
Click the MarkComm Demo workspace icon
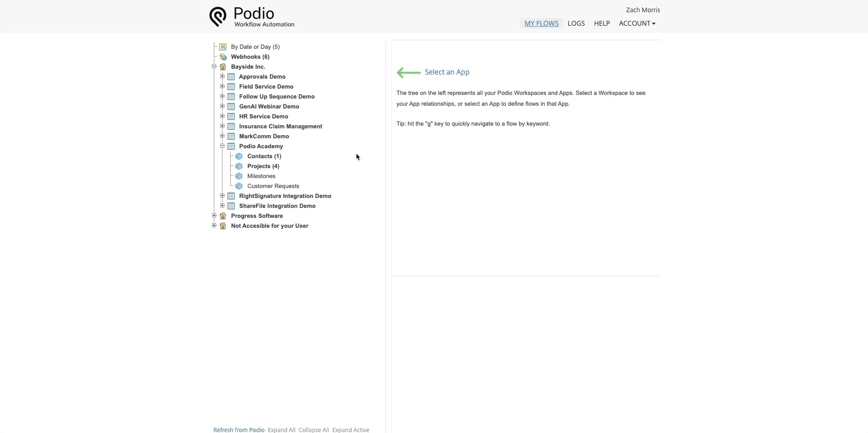coord(231,136)
